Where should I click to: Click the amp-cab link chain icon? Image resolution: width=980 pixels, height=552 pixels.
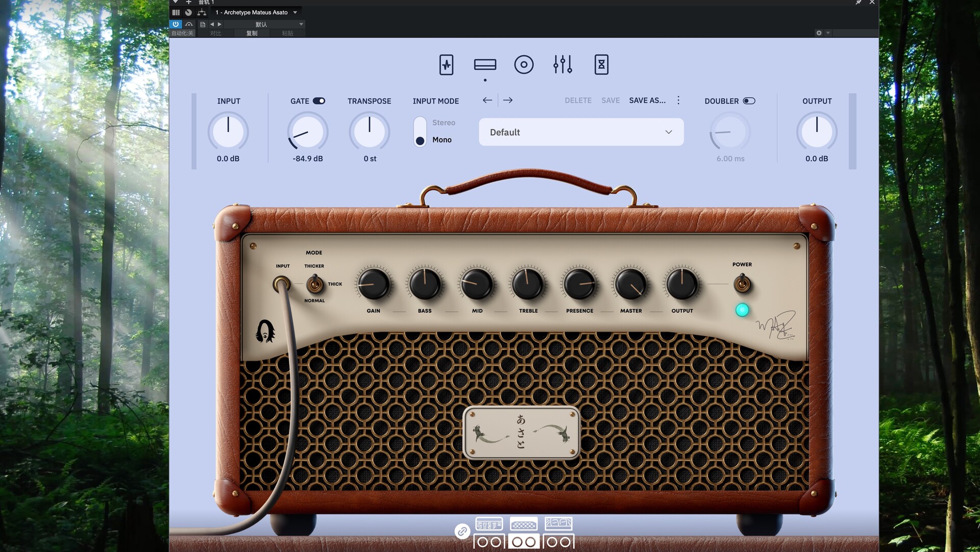point(462,532)
